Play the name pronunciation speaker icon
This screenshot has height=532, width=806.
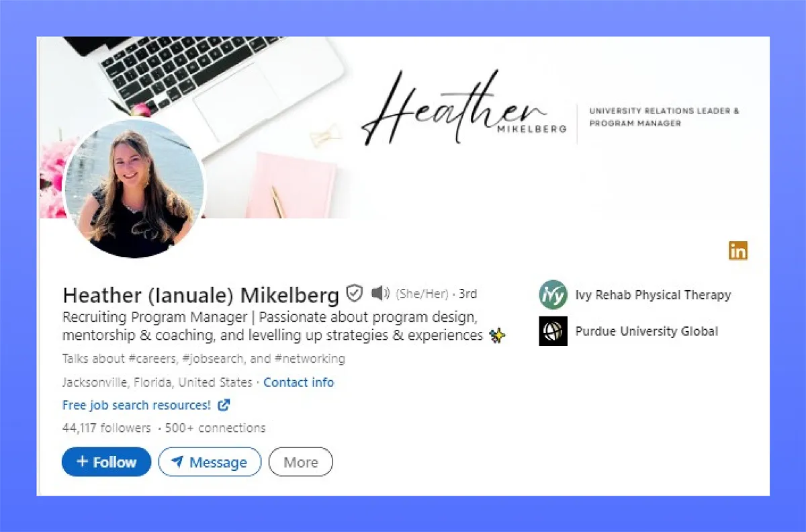pos(381,294)
